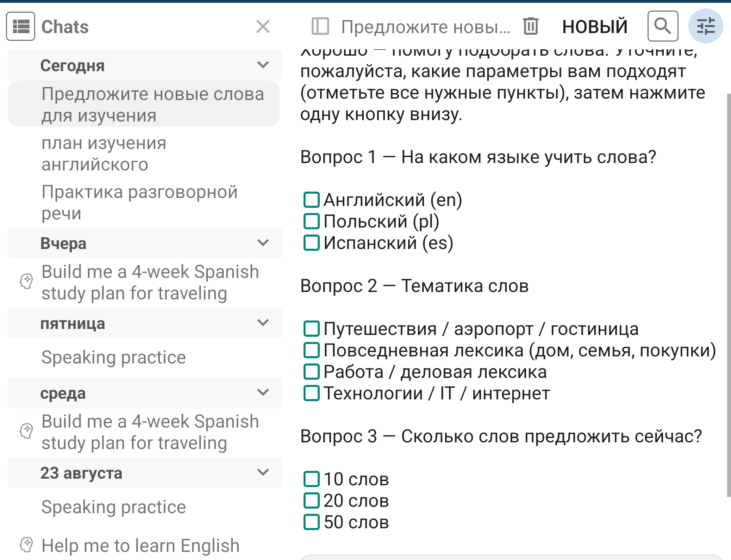
Task: Click the assistant head icon in the среда group
Action: pos(26,431)
